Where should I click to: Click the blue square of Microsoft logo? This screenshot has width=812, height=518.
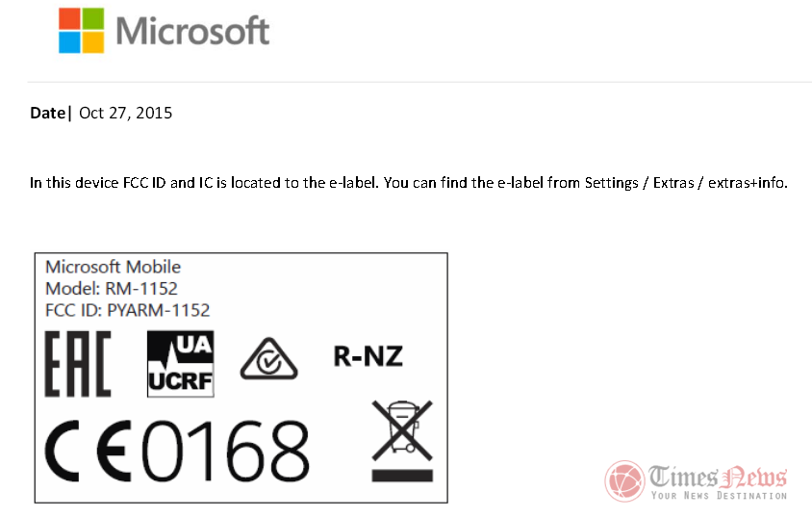click(69, 42)
